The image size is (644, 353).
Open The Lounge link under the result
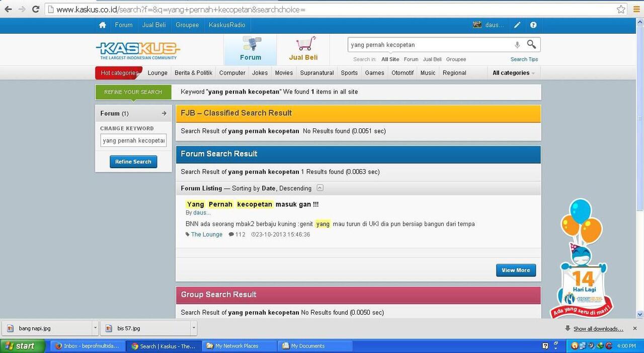click(207, 235)
